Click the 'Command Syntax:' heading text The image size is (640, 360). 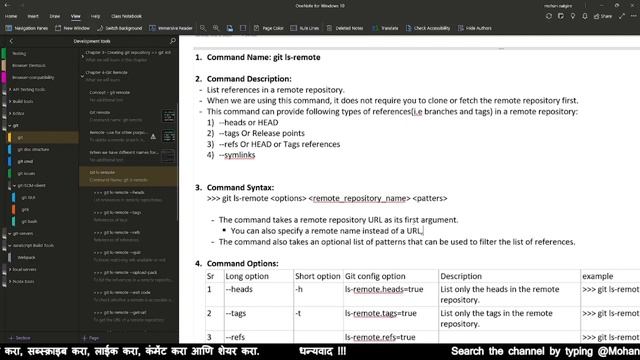click(x=240, y=188)
